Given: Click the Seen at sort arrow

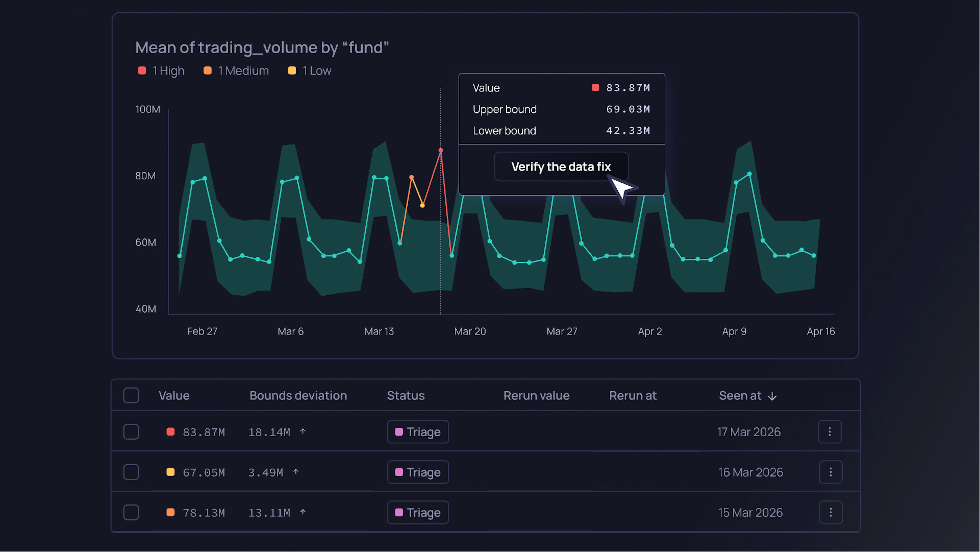Looking at the screenshot, I should [772, 396].
